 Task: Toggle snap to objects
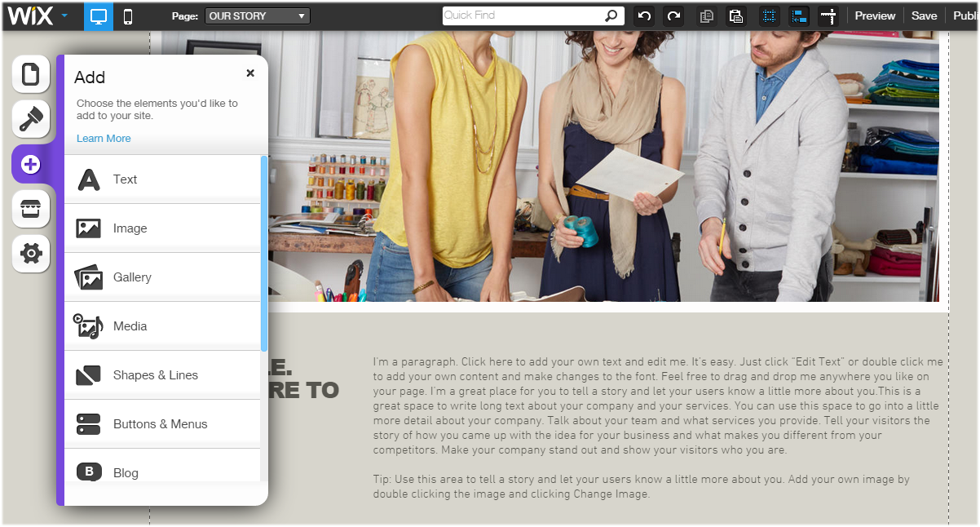pos(799,15)
